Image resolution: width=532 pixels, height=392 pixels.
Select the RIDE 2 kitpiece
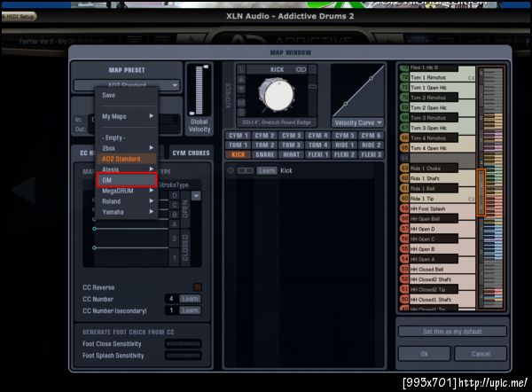pos(371,145)
